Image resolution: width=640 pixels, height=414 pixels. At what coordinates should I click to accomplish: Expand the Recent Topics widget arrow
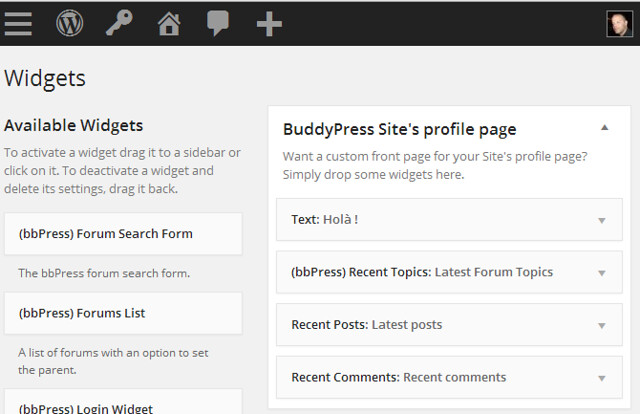pyautogui.click(x=601, y=273)
